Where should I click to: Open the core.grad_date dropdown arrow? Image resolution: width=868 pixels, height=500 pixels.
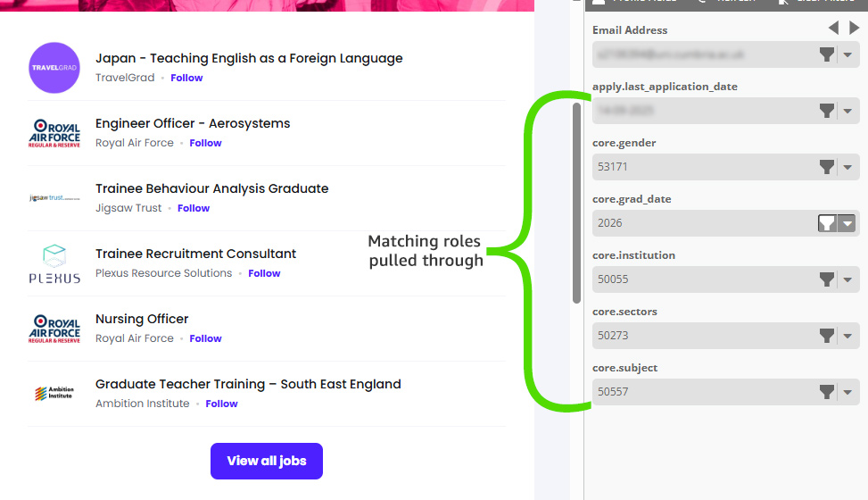coord(847,223)
